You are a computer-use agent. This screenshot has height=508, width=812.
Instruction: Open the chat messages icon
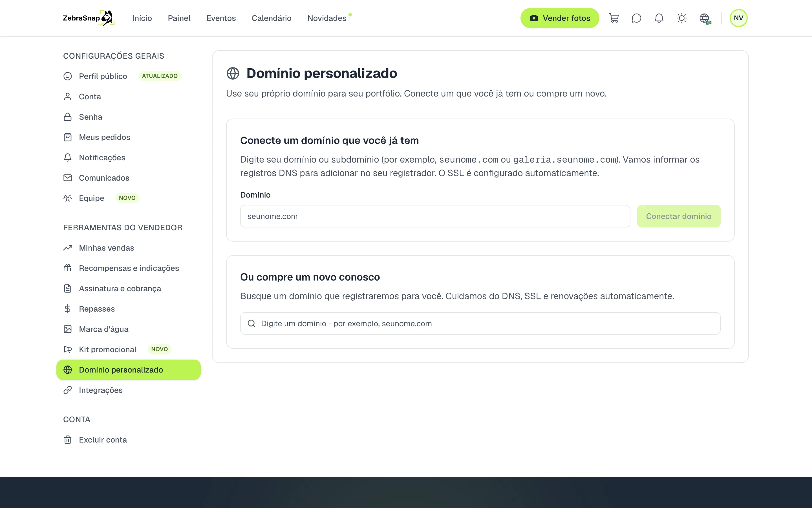(x=636, y=18)
